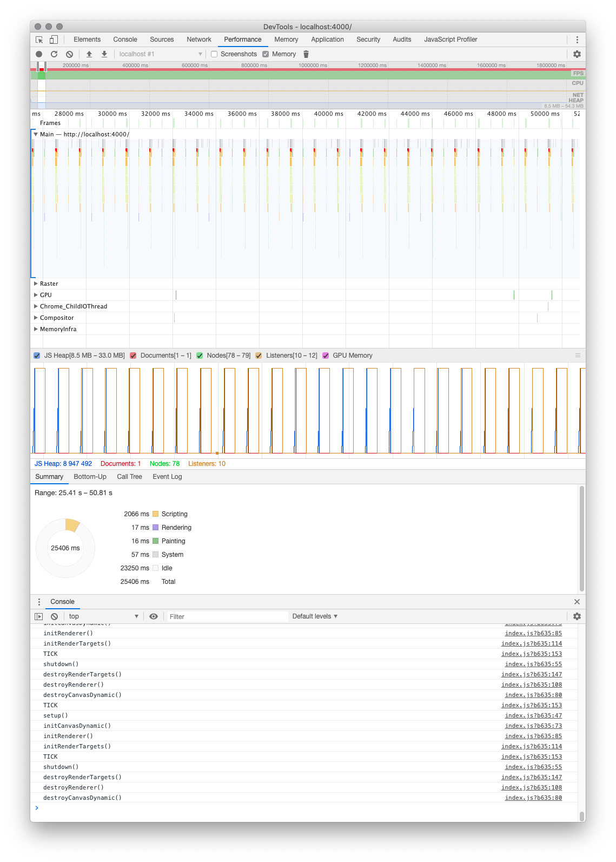Screen dimensions: 616x862
Task: Switch to the Console tab
Action: (125, 40)
